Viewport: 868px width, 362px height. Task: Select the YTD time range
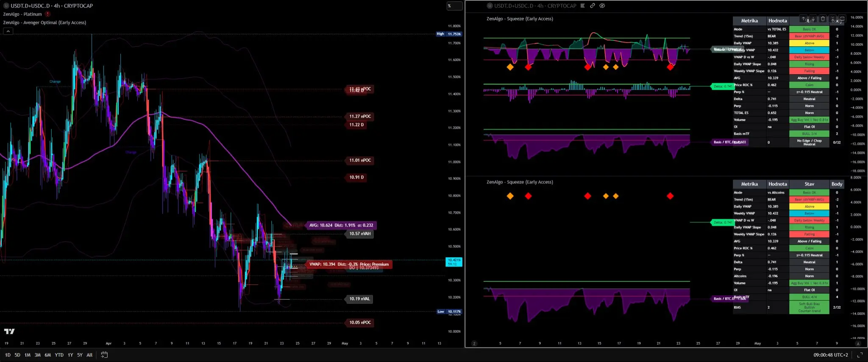point(59,355)
